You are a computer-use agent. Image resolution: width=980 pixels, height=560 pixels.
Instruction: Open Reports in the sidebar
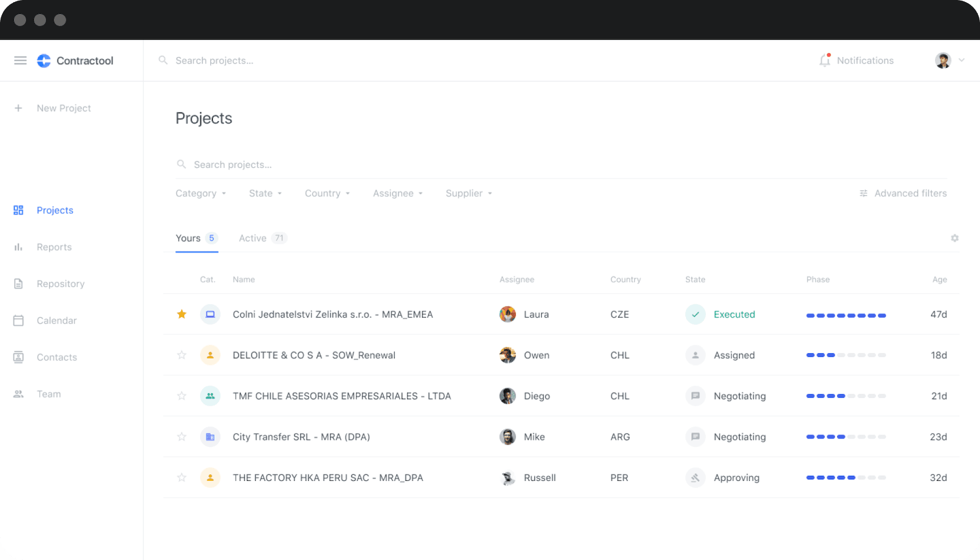pyautogui.click(x=54, y=247)
